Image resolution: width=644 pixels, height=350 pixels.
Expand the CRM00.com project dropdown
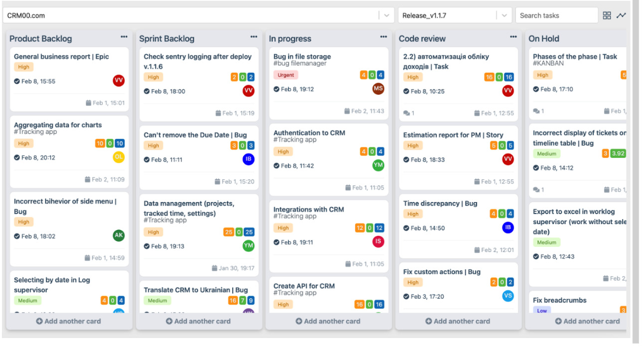point(386,15)
